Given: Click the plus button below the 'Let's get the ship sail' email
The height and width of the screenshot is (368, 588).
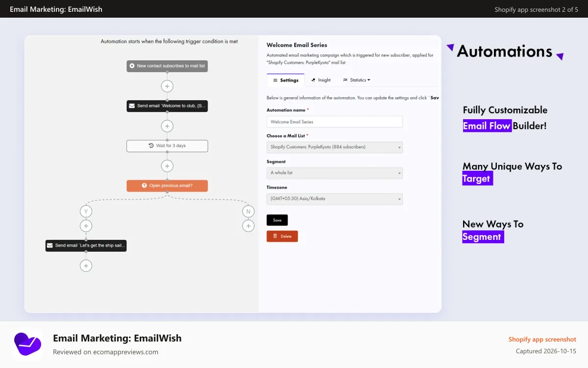Looking at the screenshot, I should [x=86, y=265].
